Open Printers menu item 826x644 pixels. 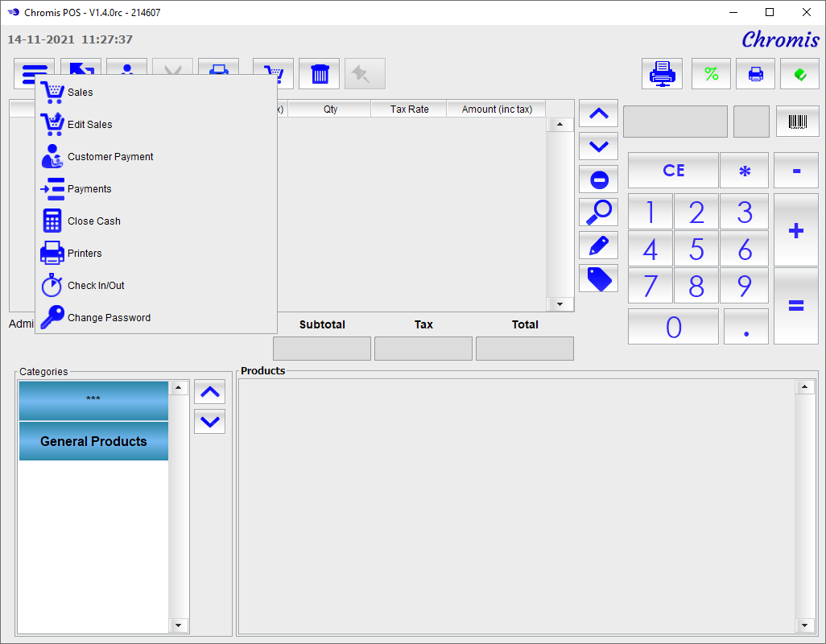point(156,253)
